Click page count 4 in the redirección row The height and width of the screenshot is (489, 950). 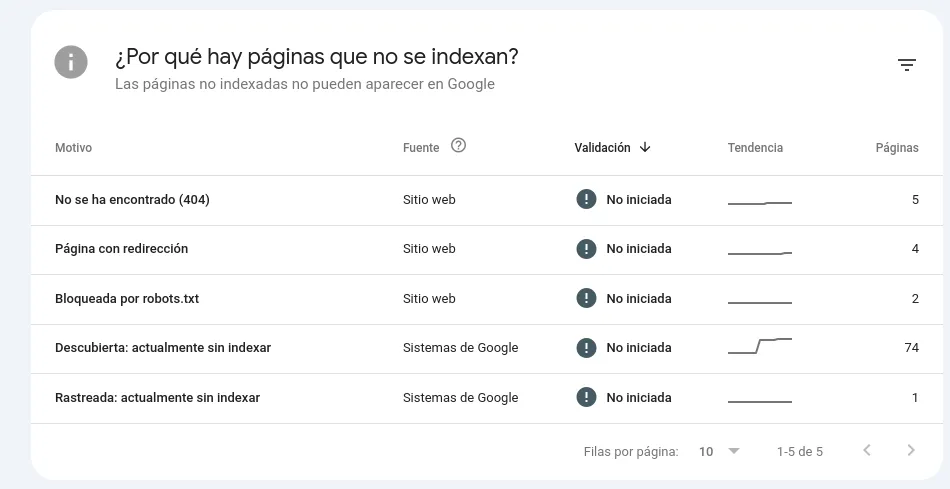tap(915, 248)
